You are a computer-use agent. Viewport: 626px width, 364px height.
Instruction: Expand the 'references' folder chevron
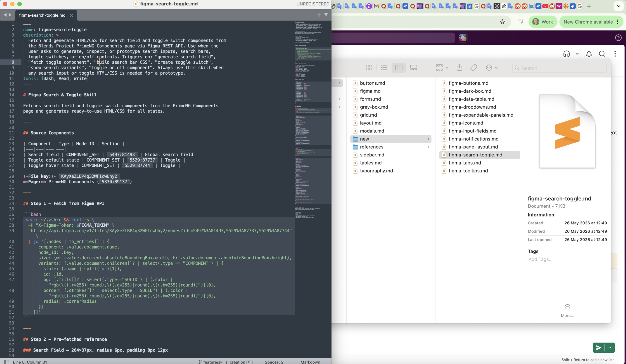tap(428, 147)
